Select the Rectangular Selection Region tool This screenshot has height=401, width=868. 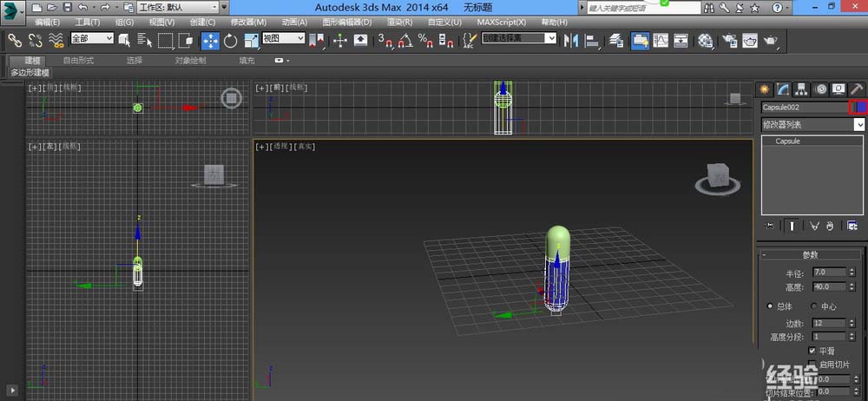[166, 41]
